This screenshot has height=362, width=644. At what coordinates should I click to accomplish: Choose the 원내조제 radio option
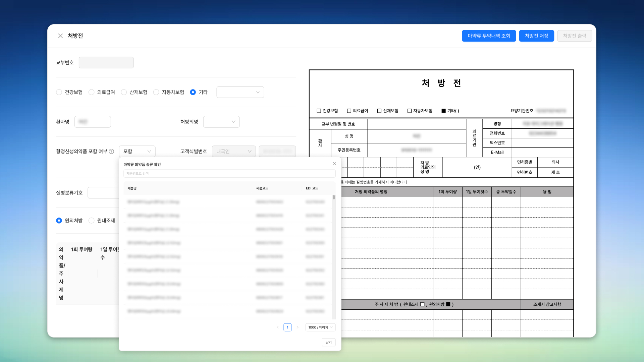pos(91,221)
